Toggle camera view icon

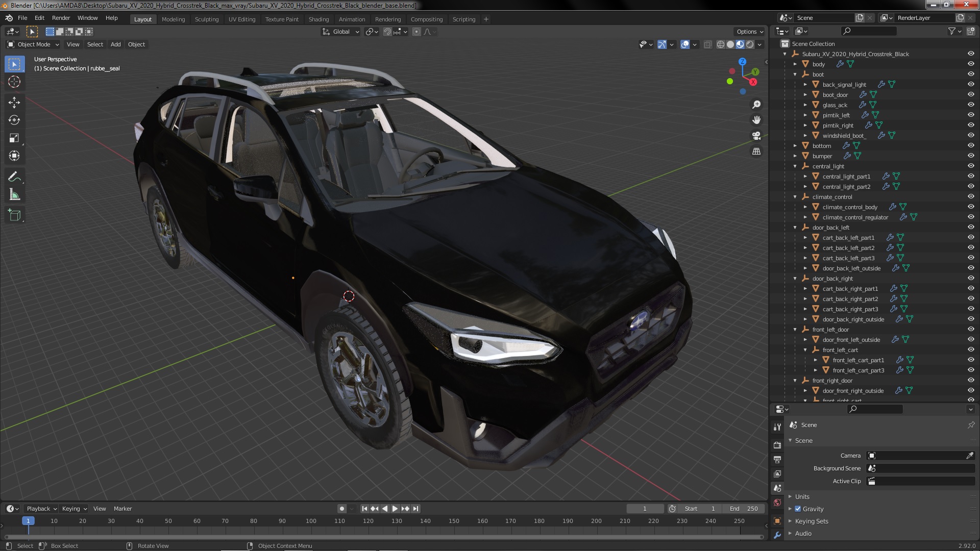(756, 136)
